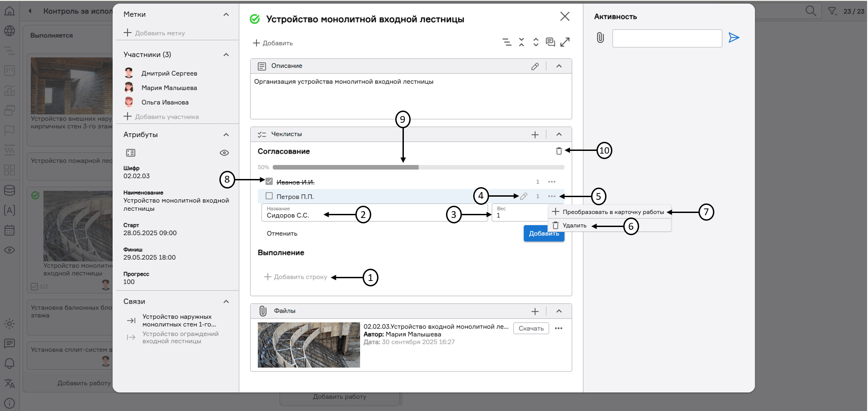Collapse the Чеклисты block
The width and height of the screenshot is (868, 411).
[559, 135]
